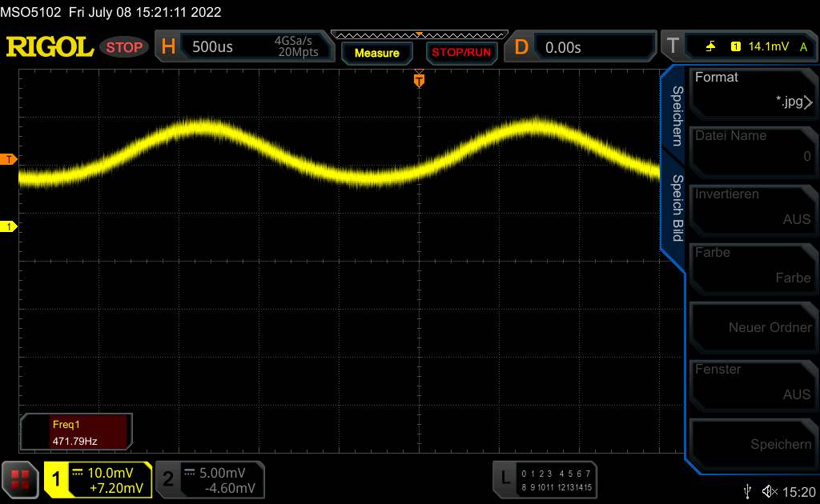820x504 pixels.
Task: Click the RIGOL logo
Action: click(50, 47)
